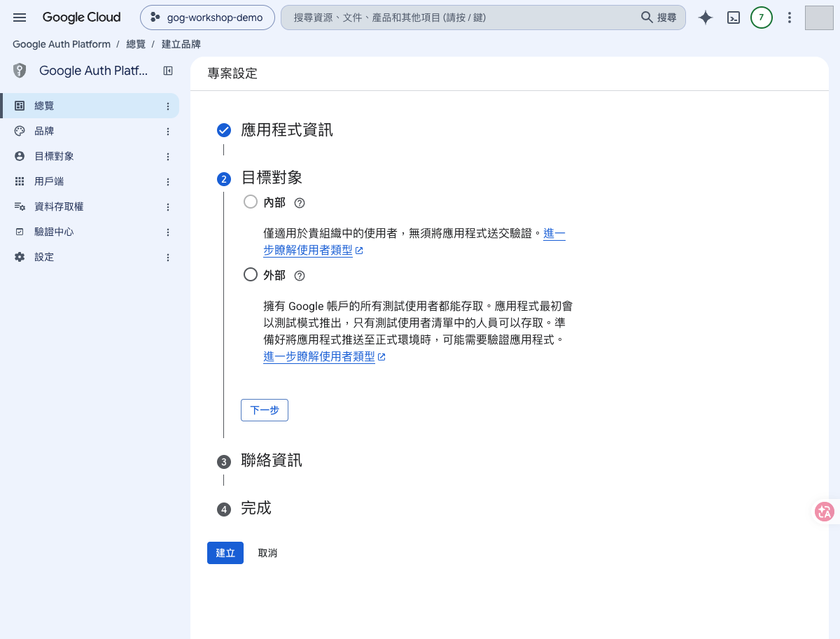840x639 pixels.
Task: Open the three-dot menu for 品牌
Action: (168, 132)
